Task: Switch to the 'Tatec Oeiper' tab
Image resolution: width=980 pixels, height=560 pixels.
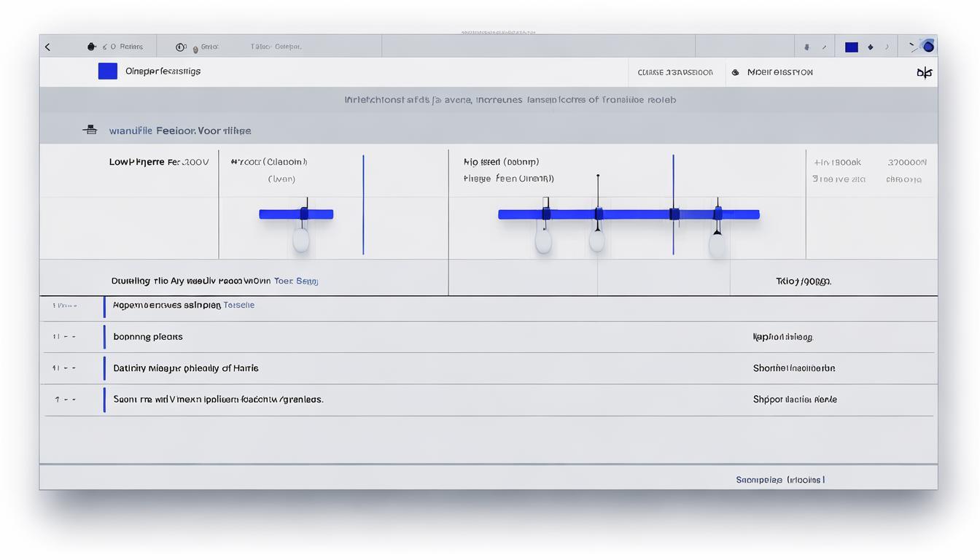Action: (276, 47)
